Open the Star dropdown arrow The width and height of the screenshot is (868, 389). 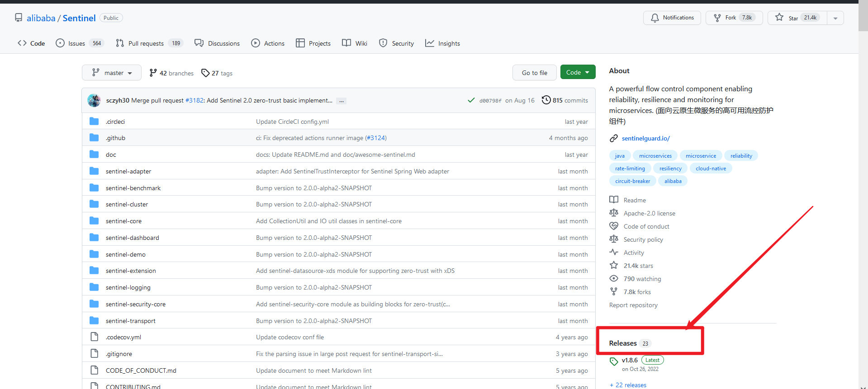[x=835, y=18]
